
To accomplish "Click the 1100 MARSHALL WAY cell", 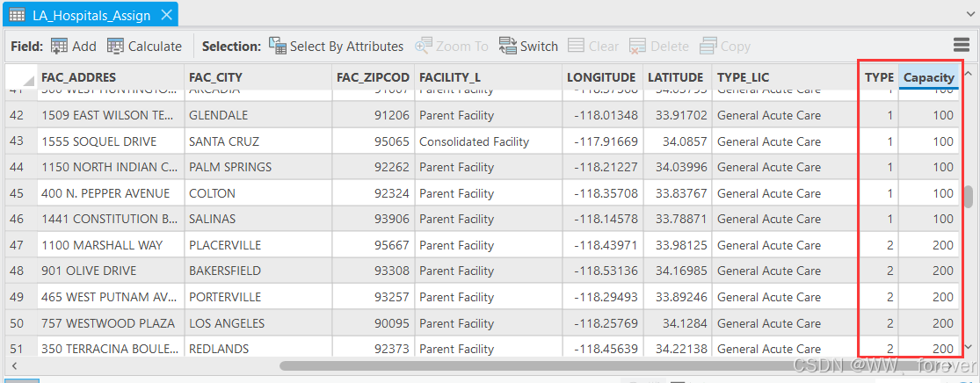I will (111, 246).
